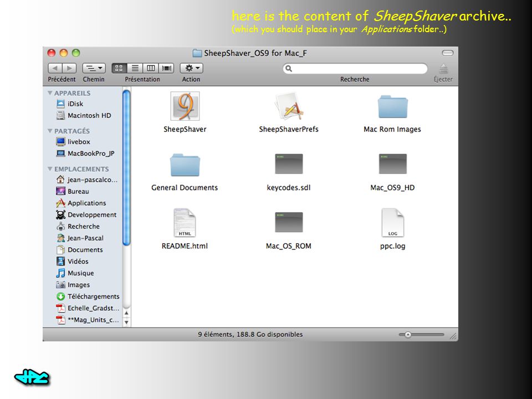This screenshot has width=532, height=399.
Task: Open the Chemin path dropdown
Action: tap(94, 68)
